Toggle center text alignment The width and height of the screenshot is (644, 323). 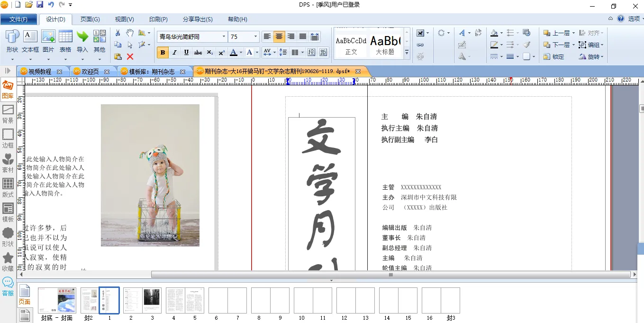279,37
